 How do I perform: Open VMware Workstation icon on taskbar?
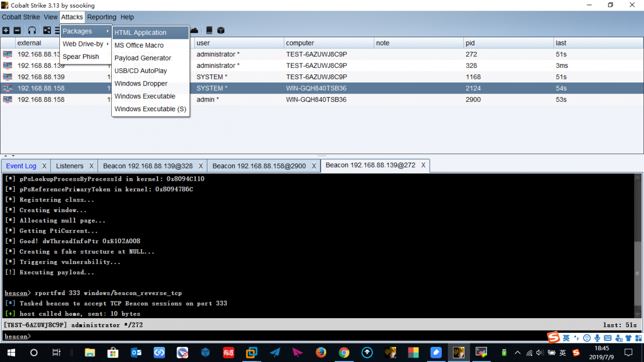pos(252,352)
